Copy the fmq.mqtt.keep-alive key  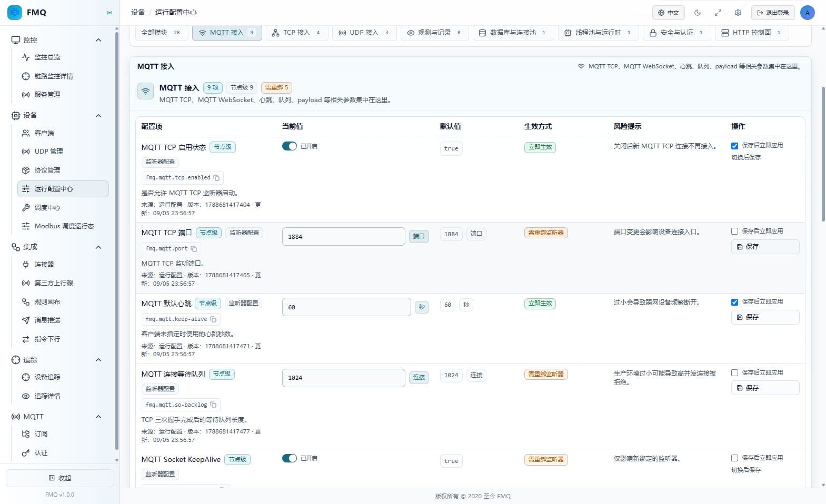(213, 319)
